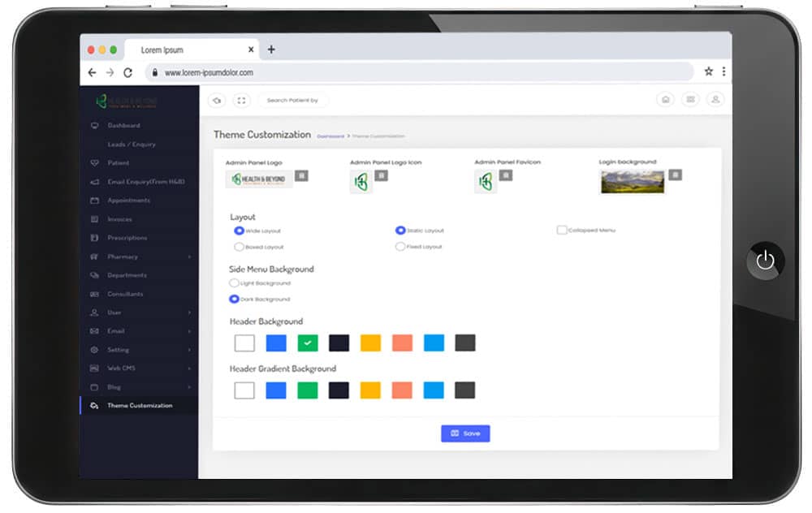Viewport: 812px width, 513px height.
Task: Open the Leads / Enquiry menu item
Action: [132, 144]
